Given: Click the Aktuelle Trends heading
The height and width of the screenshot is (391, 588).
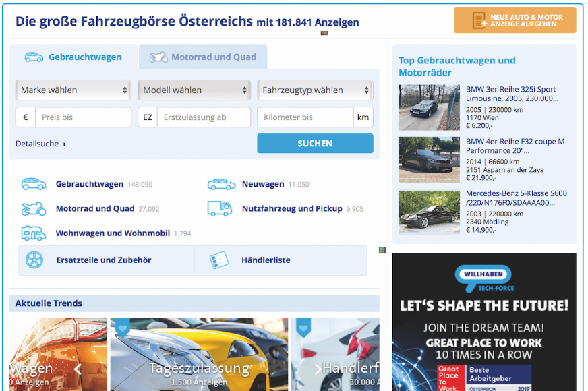Looking at the screenshot, I should click(49, 303).
